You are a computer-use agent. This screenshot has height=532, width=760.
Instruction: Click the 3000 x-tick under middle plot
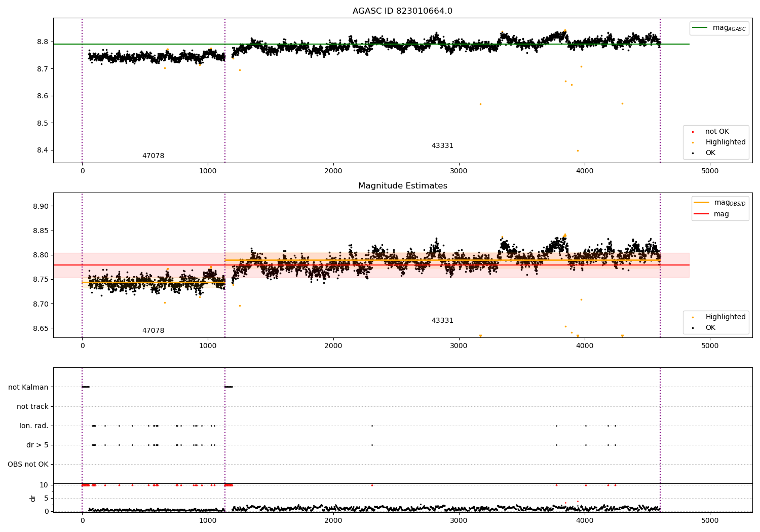[x=459, y=346]
